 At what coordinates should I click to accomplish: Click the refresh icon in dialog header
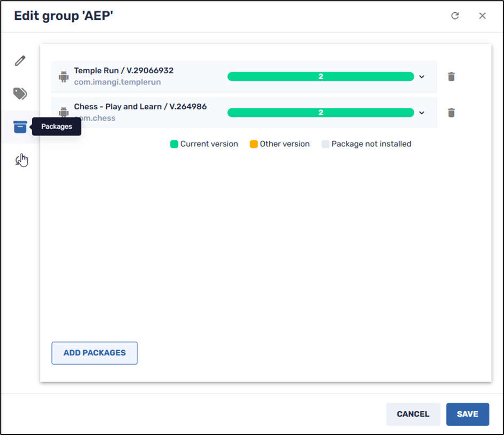pos(455,16)
